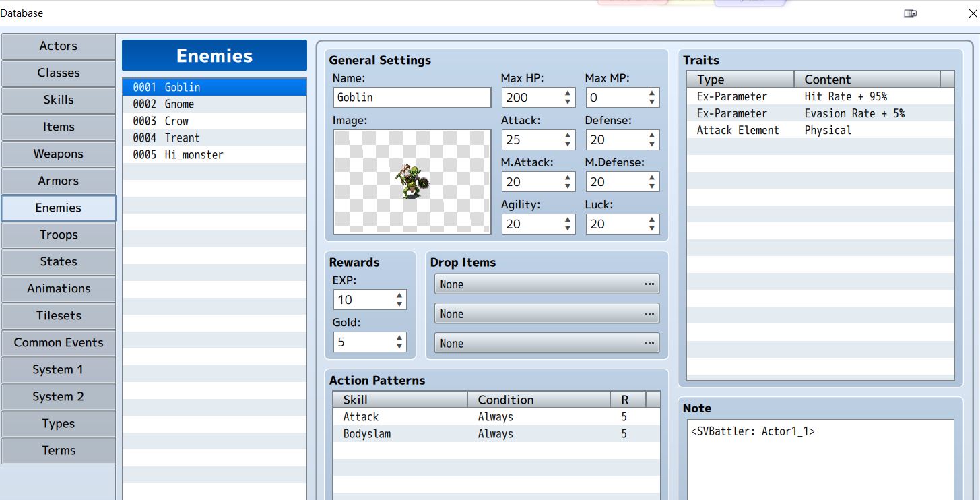Select enemy 0002 Gnome in list
This screenshot has height=500, width=980.
[214, 104]
